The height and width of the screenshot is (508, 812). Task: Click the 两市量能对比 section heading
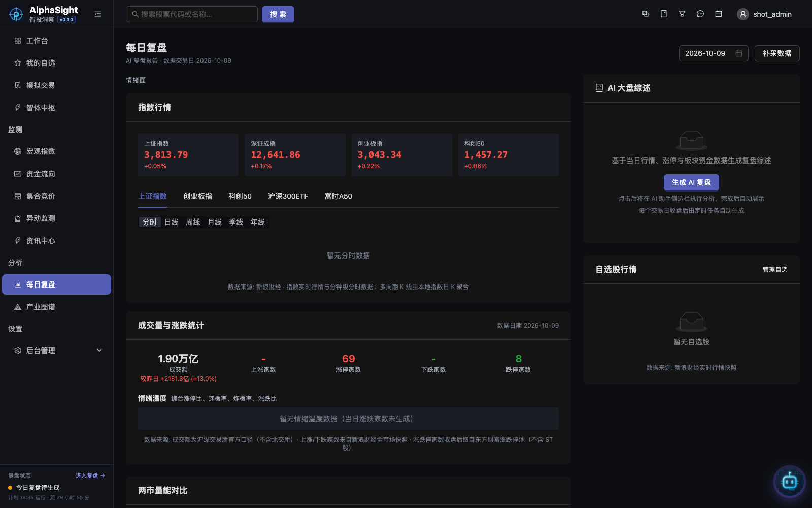[162, 491]
